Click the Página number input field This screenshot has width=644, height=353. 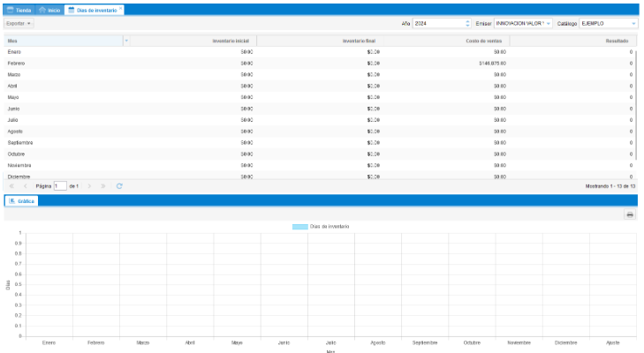(x=60, y=186)
